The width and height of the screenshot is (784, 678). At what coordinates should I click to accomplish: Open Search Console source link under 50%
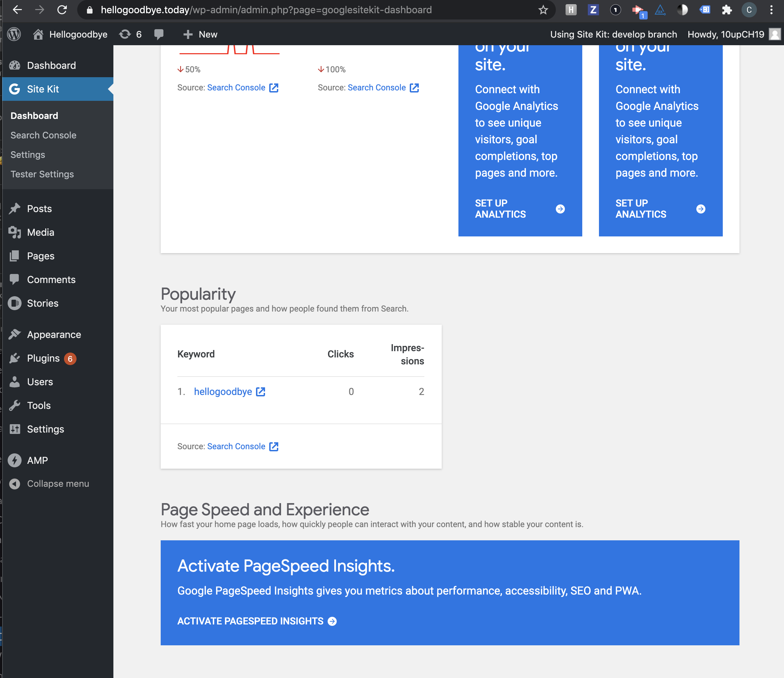coord(243,88)
